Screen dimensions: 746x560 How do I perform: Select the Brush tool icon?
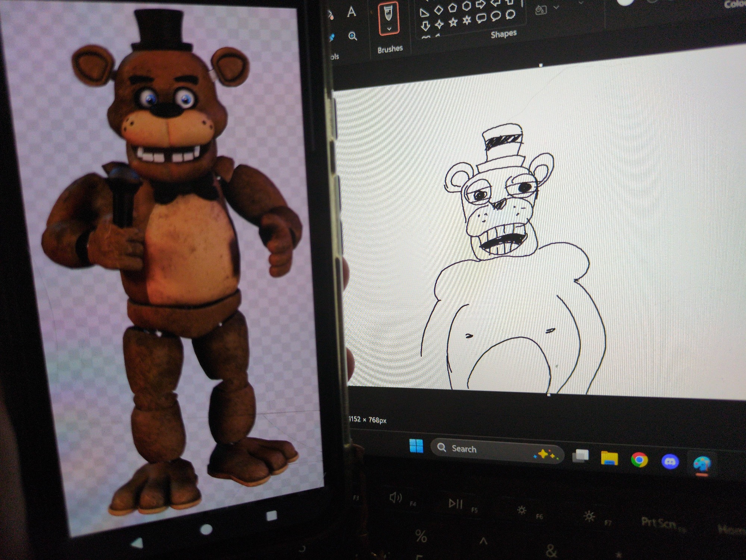[x=388, y=13]
